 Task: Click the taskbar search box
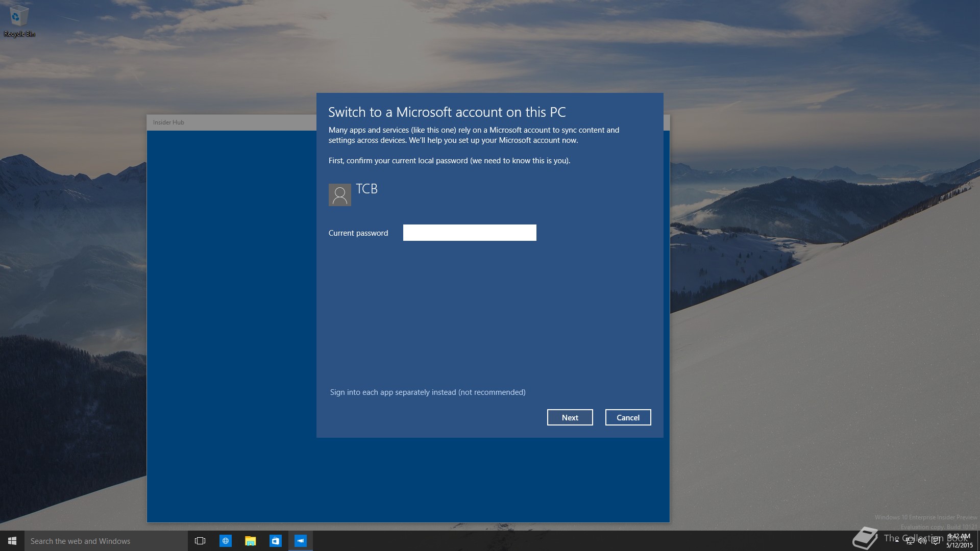(x=106, y=541)
